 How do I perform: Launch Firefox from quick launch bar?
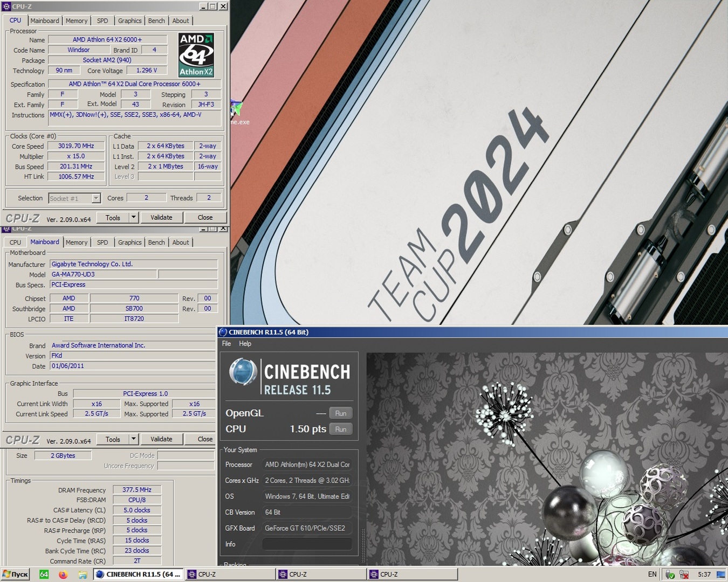click(x=63, y=574)
